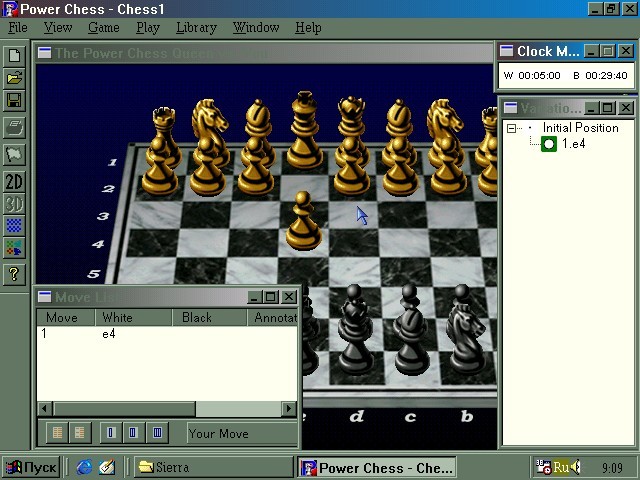The height and width of the screenshot is (480, 640).
Task: Open the Play menu
Action: tap(148, 28)
